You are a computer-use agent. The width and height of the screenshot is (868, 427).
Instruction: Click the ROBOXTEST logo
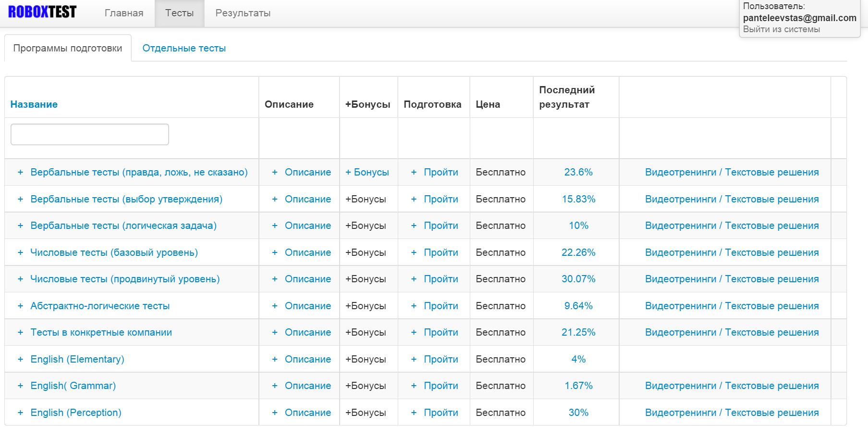pos(42,12)
